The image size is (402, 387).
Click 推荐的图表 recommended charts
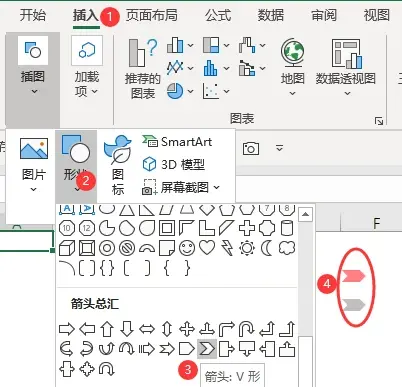pyautogui.click(x=143, y=68)
